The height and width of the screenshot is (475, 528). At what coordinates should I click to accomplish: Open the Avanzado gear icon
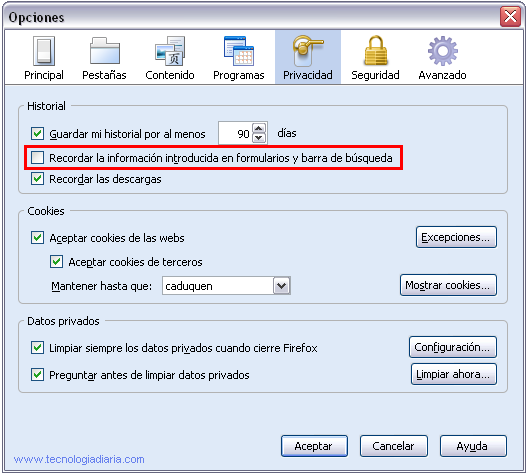tap(442, 51)
